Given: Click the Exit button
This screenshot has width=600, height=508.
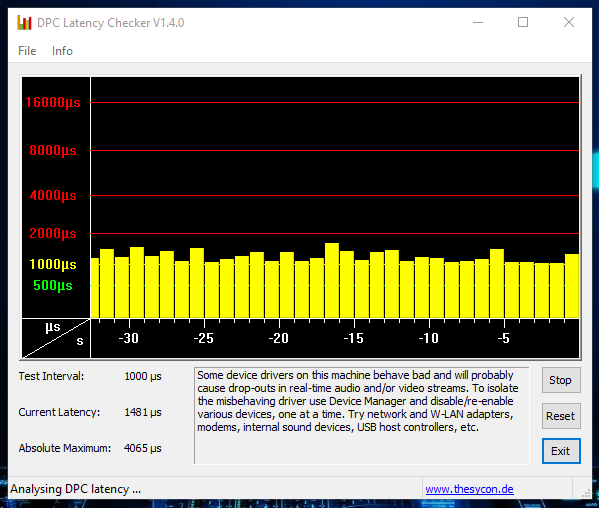Looking at the screenshot, I should (560, 451).
